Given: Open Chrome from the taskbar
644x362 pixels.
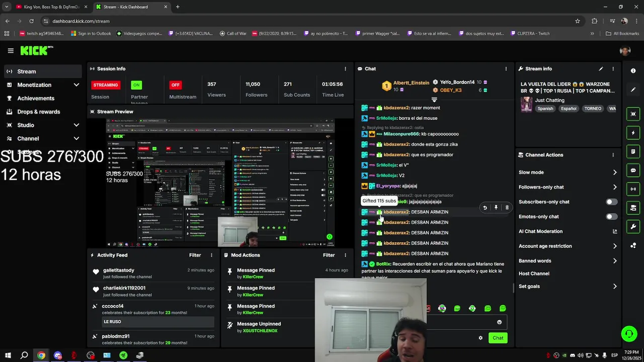Looking at the screenshot, I should pos(41,355).
